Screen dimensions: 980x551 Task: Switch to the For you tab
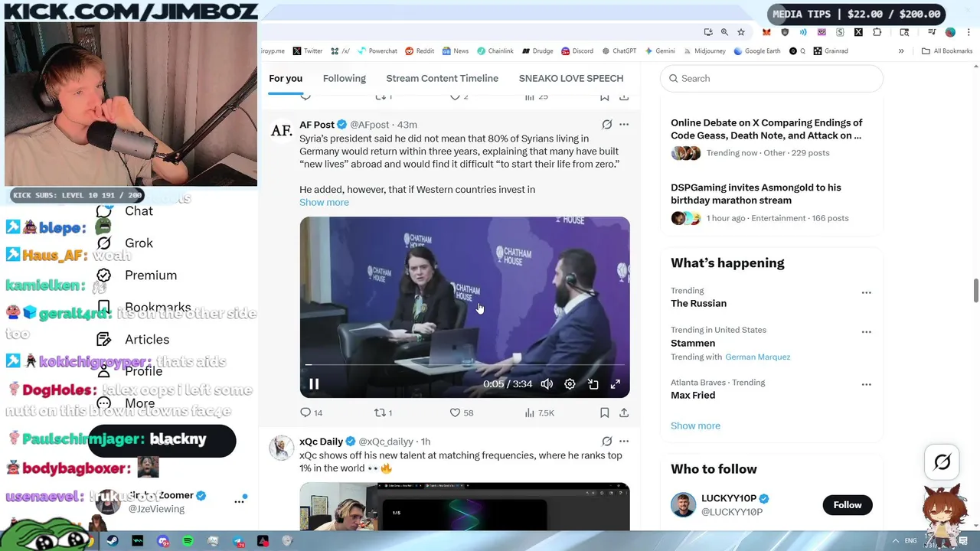[286, 78]
